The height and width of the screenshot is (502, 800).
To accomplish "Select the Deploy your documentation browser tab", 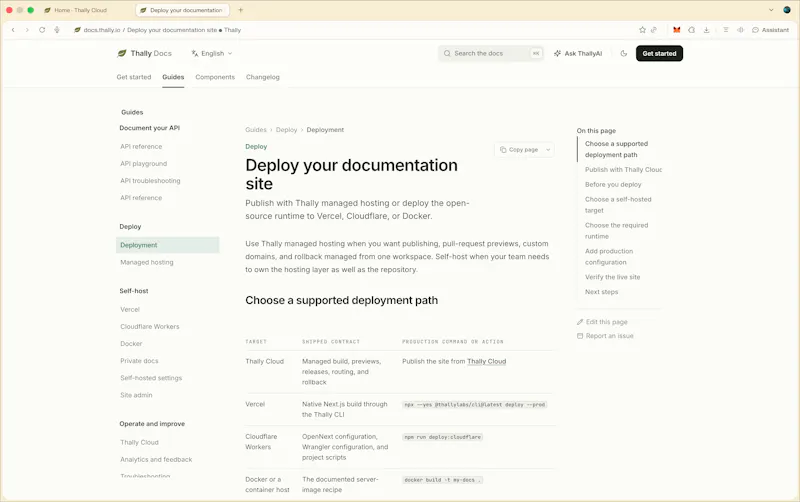I will click(182, 10).
